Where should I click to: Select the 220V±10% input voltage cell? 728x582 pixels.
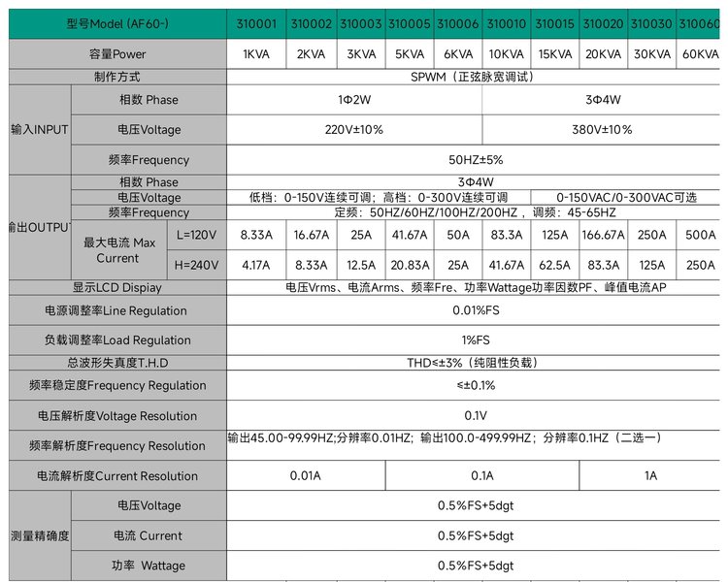click(x=354, y=130)
